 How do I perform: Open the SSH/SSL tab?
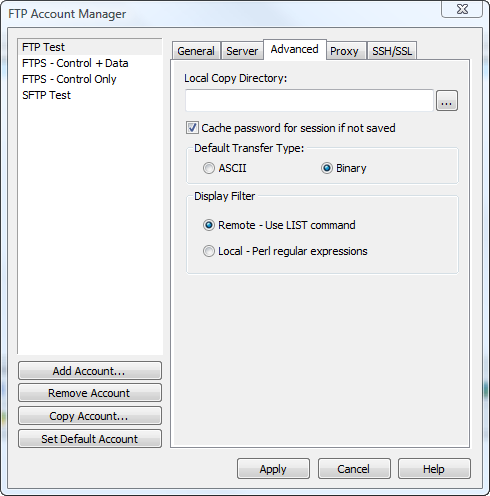[x=392, y=51]
